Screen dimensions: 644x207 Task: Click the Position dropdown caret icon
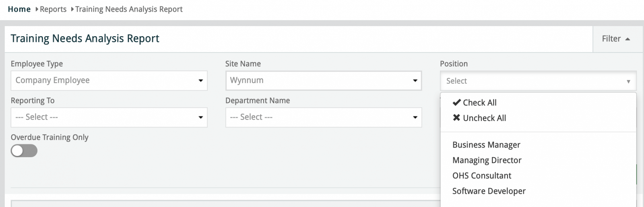click(x=628, y=81)
